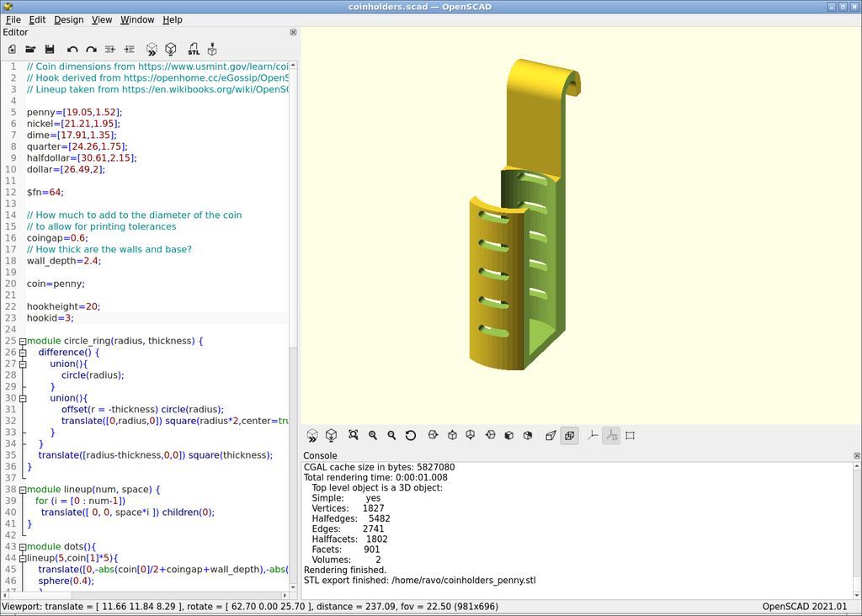Switch to the Right view
Image resolution: width=862 pixels, height=616 pixels.
(x=434, y=435)
